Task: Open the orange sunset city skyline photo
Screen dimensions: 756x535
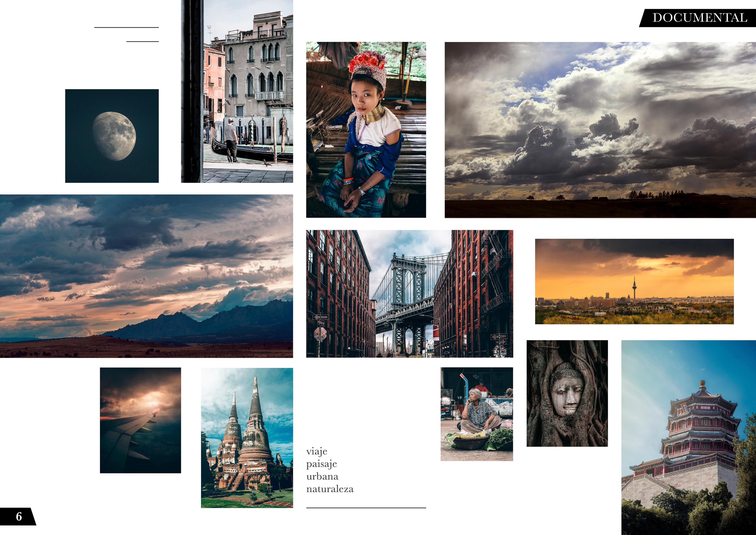Action: click(634, 282)
